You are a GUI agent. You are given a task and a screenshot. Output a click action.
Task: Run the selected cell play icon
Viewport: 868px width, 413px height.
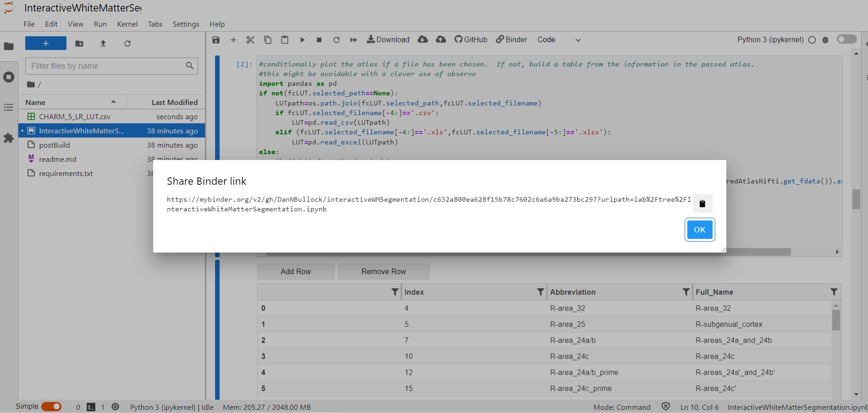point(302,40)
